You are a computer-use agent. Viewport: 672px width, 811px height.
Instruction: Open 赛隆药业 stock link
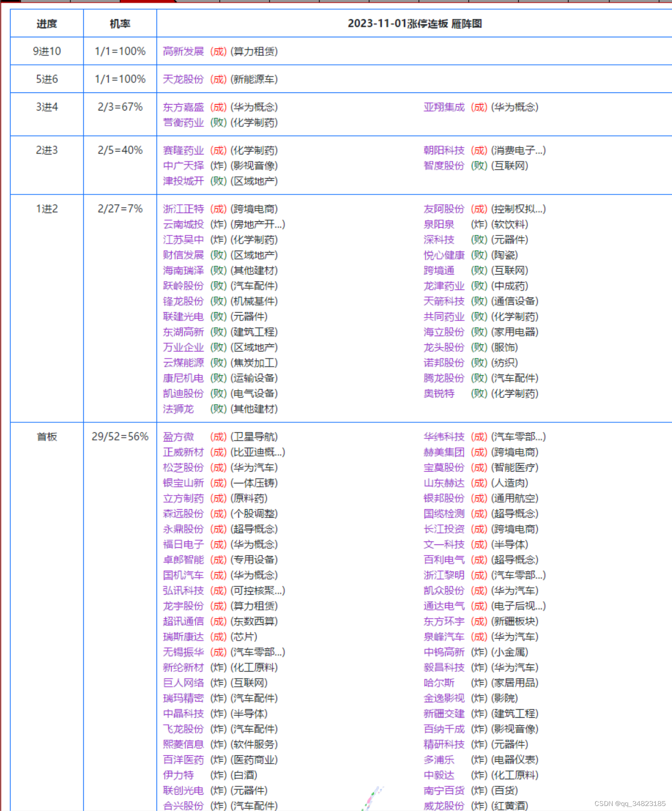point(183,150)
